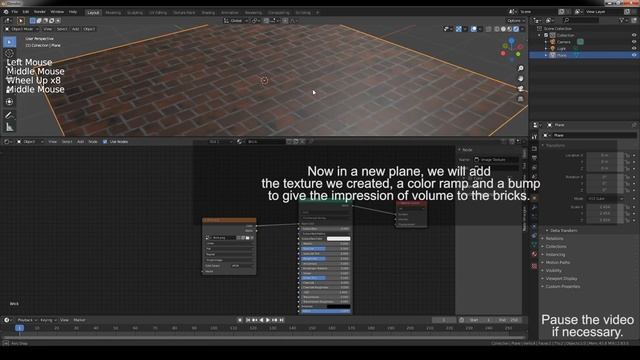This screenshot has width=640, height=360.
Task: Open the File menu
Action: click(x=15, y=12)
